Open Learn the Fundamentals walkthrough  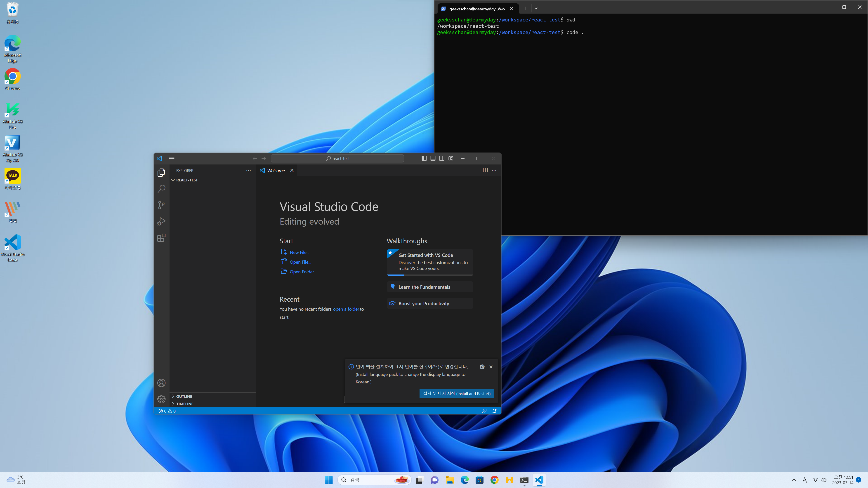[x=430, y=287]
